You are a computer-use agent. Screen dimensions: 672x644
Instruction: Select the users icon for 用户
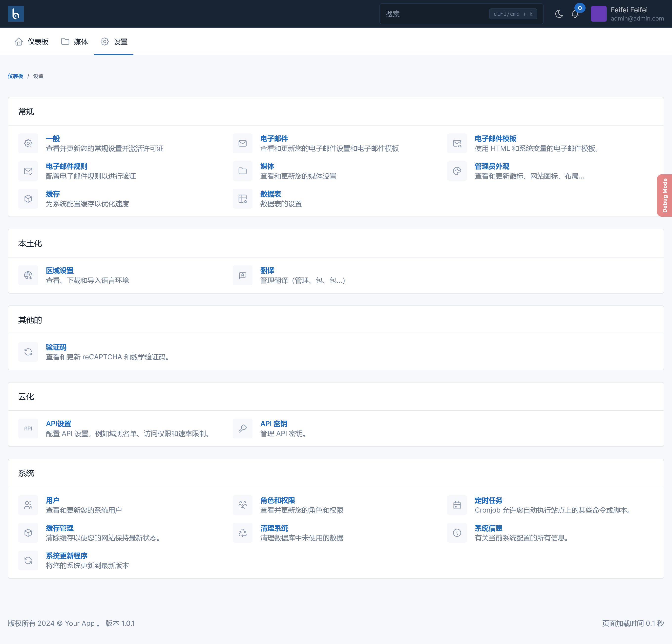(x=28, y=505)
